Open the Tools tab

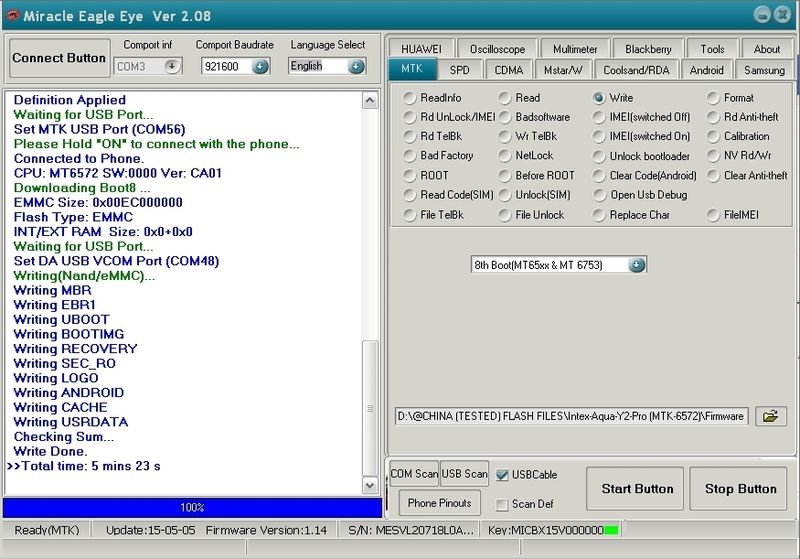712,49
